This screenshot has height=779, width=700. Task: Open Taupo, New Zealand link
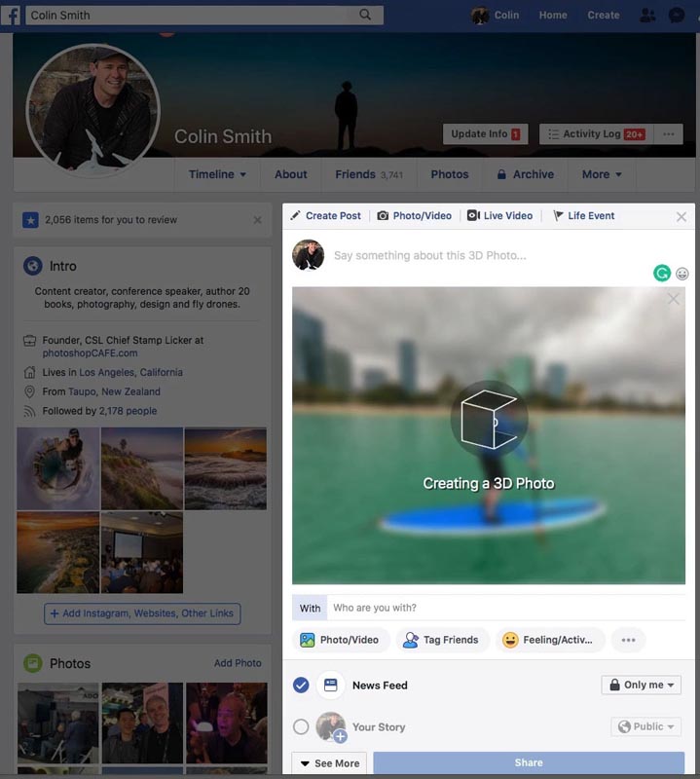click(x=114, y=391)
